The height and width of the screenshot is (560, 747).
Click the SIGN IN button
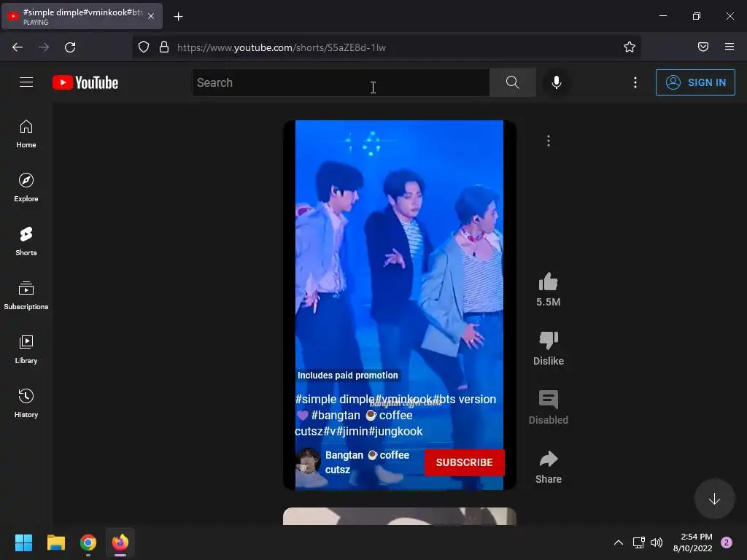click(x=695, y=82)
